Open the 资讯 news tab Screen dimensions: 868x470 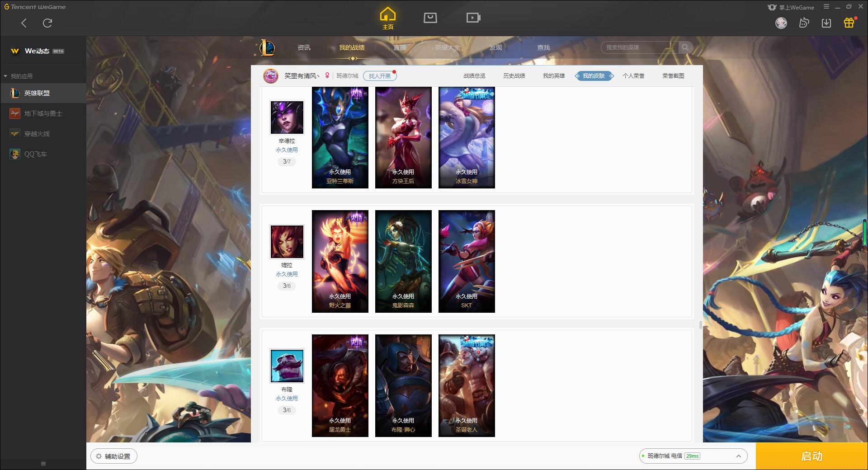304,47
